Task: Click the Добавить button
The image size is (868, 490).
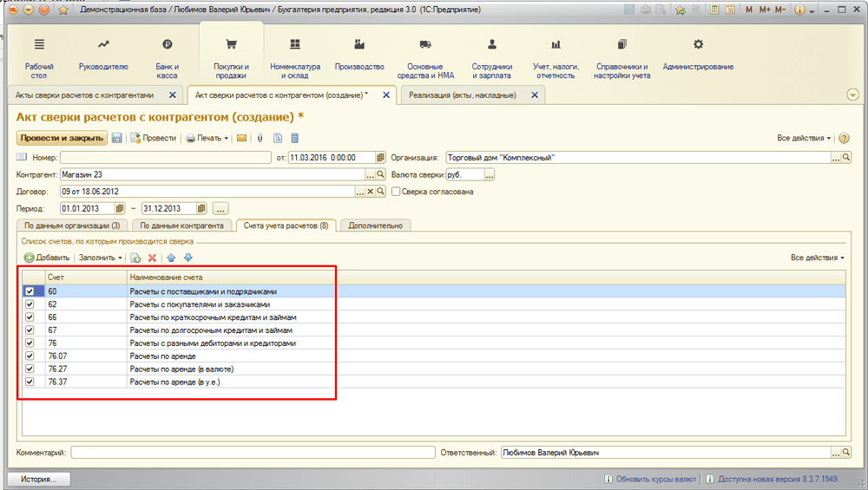Action: (47, 258)
